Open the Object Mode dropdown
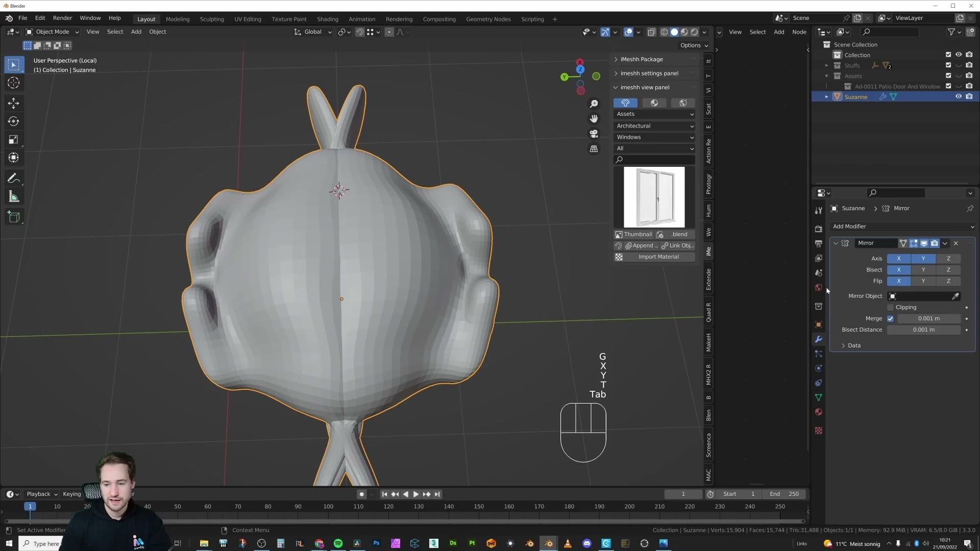The width and height of the screenshot is (980, 551). click(53, 32)
